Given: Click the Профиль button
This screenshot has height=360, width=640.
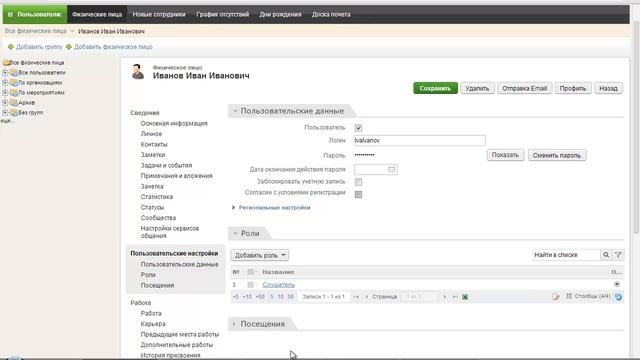Looking at the screenshot, I should (573, 88).
